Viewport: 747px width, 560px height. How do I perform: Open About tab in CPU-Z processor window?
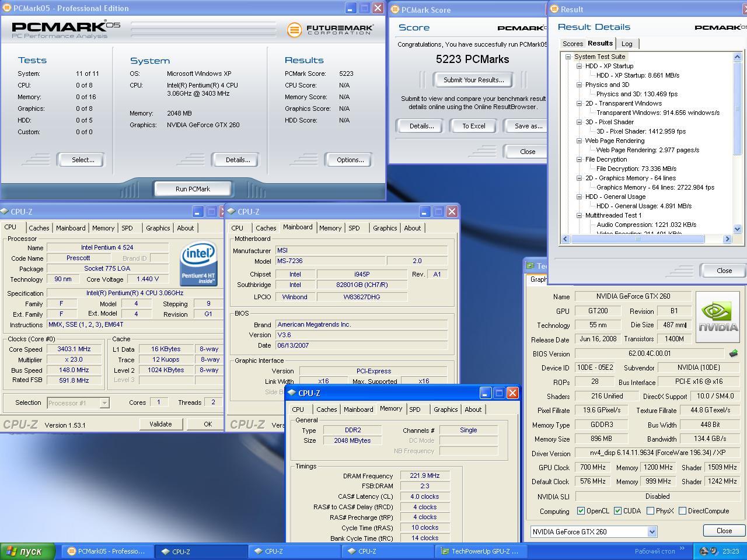(186, 228)
